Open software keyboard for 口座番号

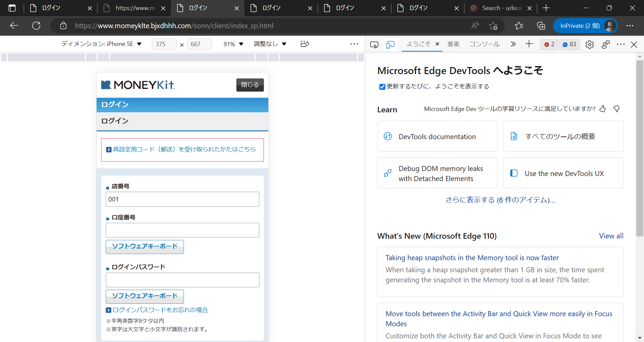[145, 247]
